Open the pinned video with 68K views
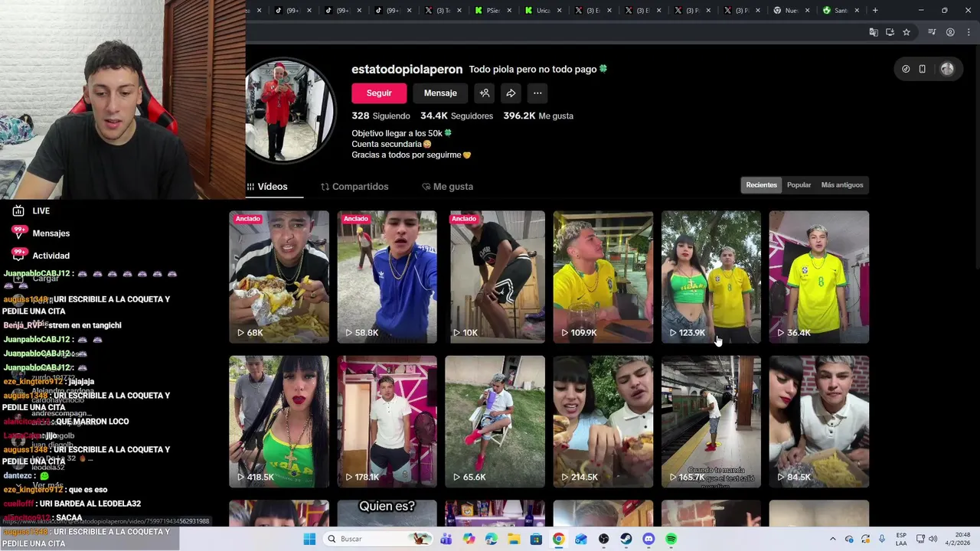Screen dimensions: 980x551 [x=279, y=277]
